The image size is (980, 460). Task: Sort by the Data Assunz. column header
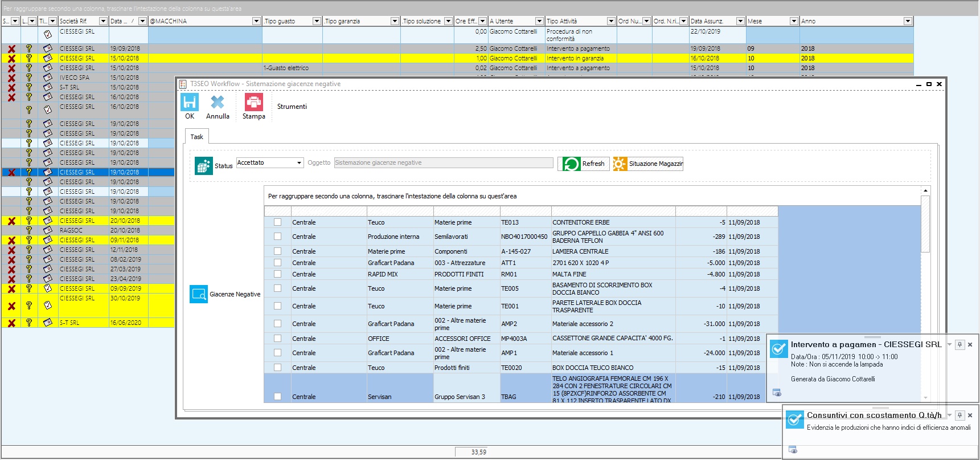707,21
